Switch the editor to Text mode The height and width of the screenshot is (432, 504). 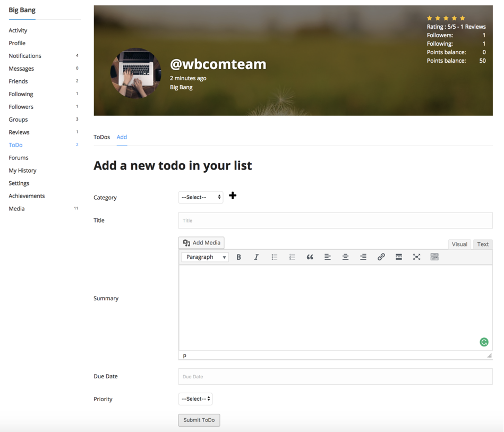coord(482,244)
